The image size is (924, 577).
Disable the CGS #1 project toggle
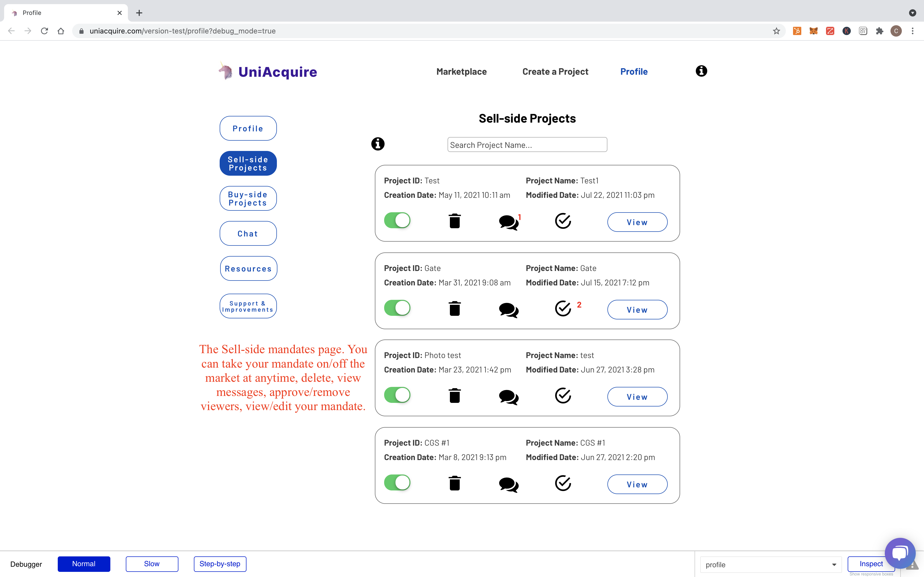click(397, 482)
